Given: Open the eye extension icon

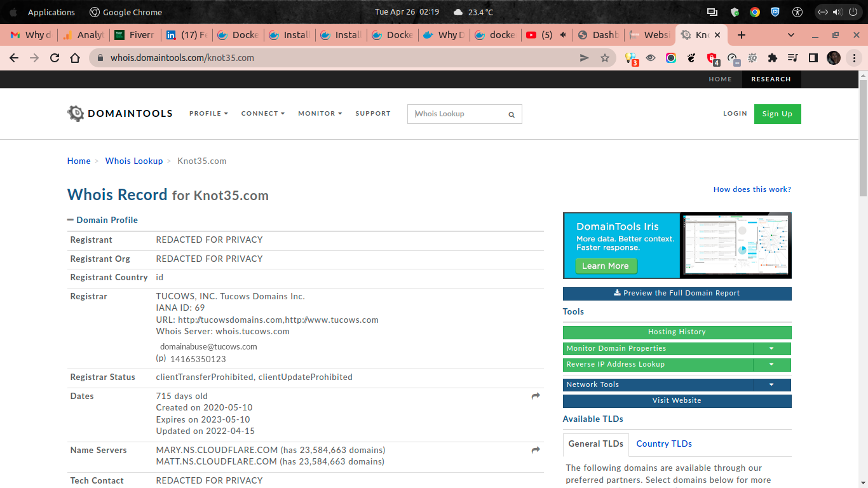Looking at the screenshot, I should 651,58.
